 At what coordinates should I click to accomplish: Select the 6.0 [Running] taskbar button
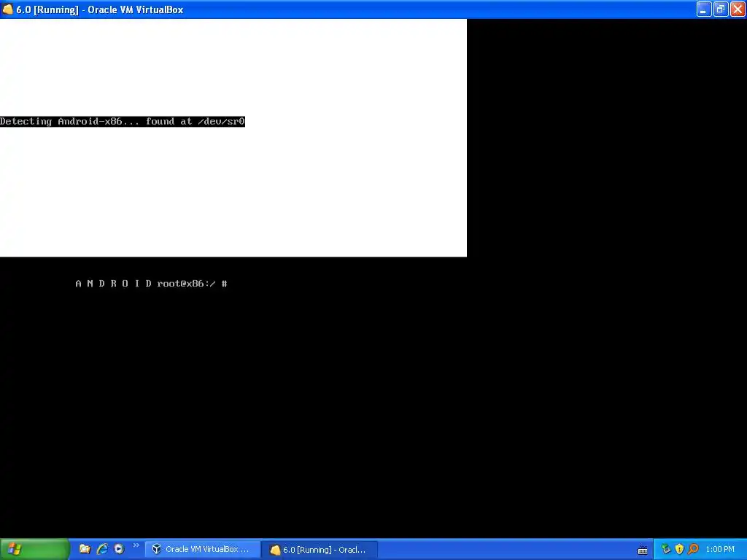tap(320, 550)
